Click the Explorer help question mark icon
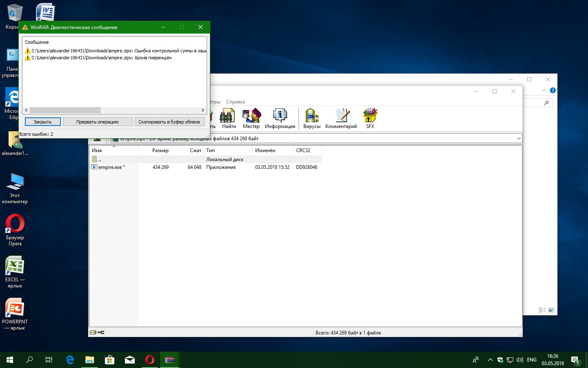This screenshot has height=368, width=588. (x=552, y=90)
